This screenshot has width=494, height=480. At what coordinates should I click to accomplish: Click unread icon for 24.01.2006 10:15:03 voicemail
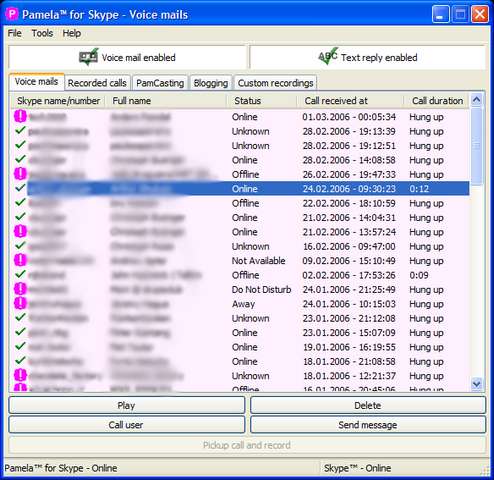click(x=20, y=303)
